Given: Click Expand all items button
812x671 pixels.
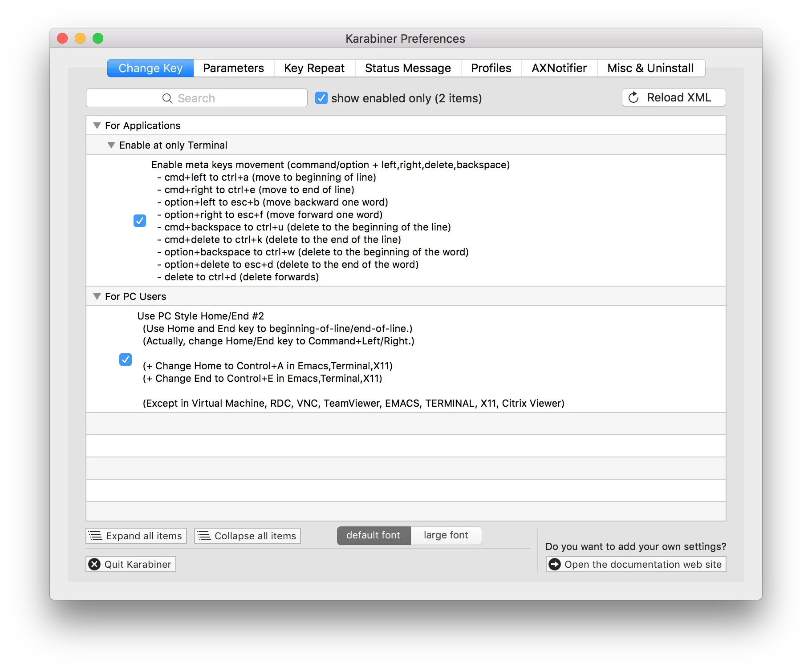Looking at the screenshot, I should click(136, 536).
